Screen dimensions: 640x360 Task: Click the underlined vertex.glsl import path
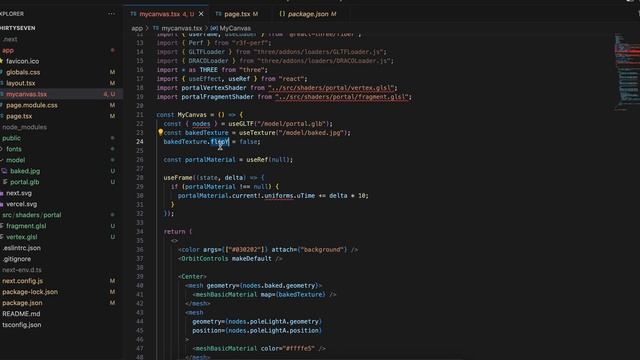[331, 88]
